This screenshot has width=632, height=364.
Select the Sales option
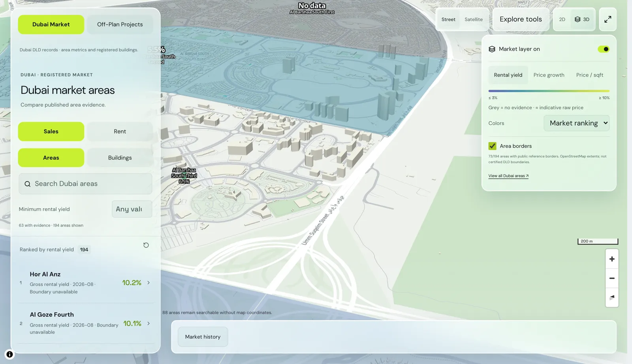click(51, 131)
